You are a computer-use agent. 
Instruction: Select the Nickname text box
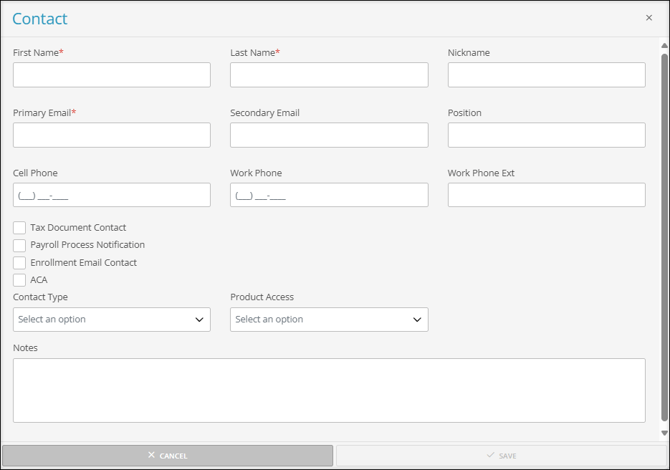point(546,75)
